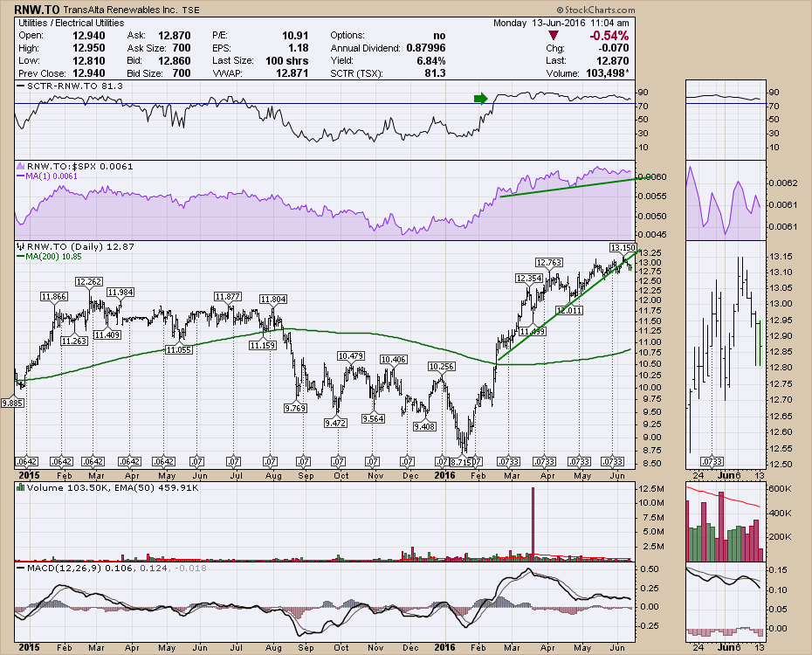Click the 12.354 price label

click(x=529, y=279)
